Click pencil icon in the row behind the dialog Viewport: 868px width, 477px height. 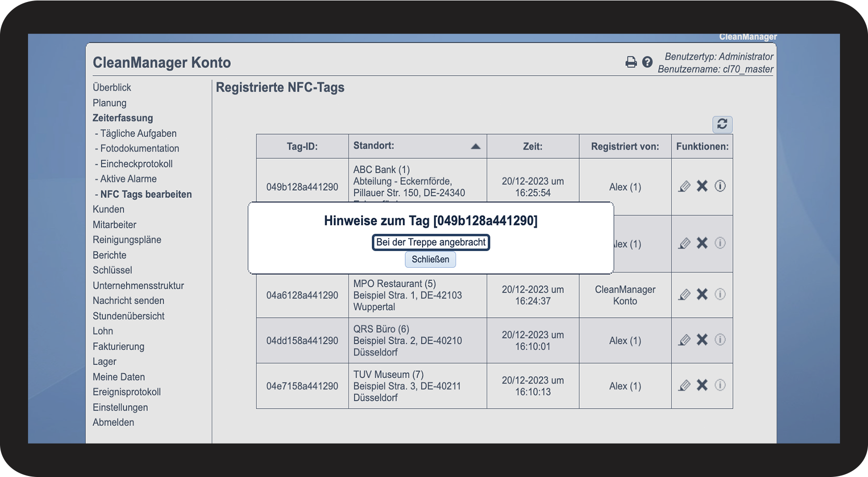tap(684, 244)
